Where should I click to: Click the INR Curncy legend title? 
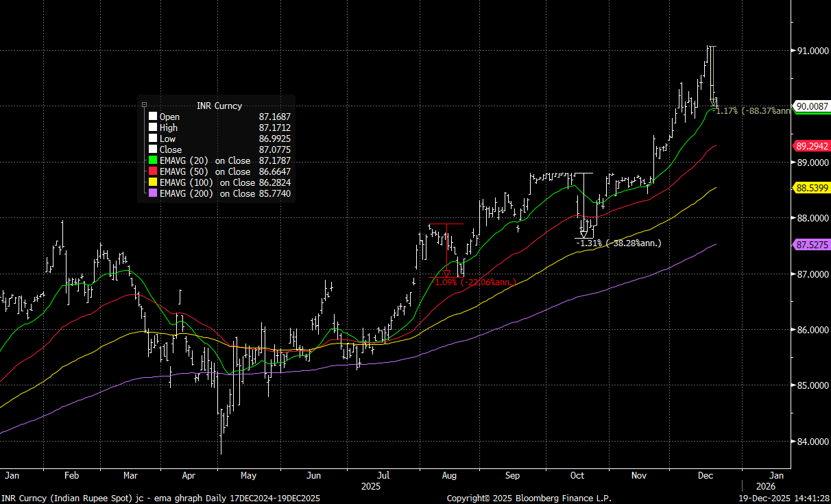pos(219,106)
